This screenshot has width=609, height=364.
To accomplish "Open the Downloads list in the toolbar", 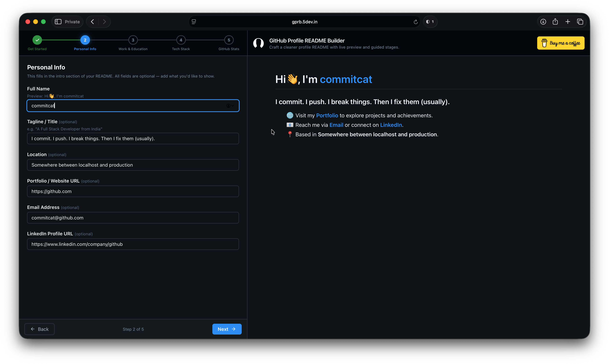I will 543,22.
